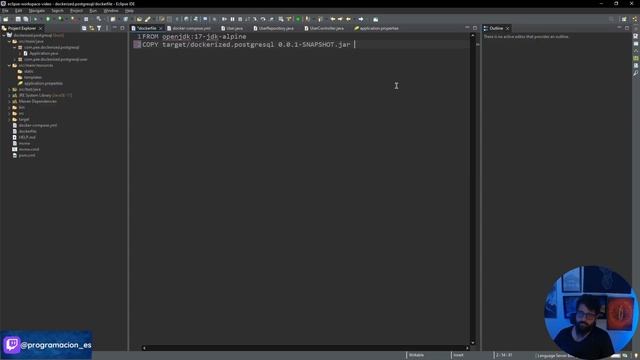Minimize the Project Explorer view
Viewport: 640px width, 360px height.
(115, 28)
